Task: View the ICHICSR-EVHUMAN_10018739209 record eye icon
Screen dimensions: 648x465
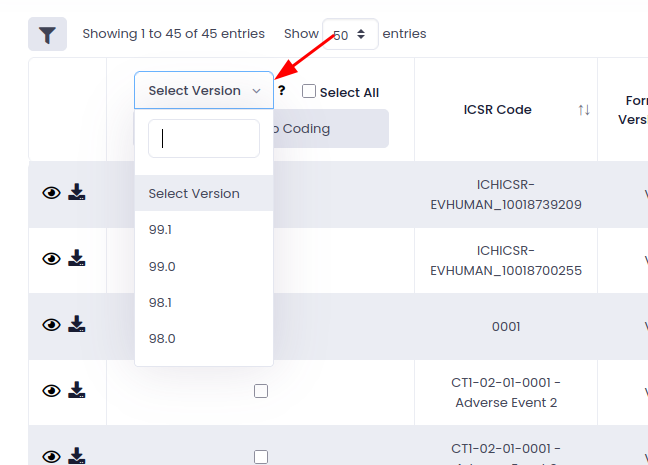Action: click(51, 193)
